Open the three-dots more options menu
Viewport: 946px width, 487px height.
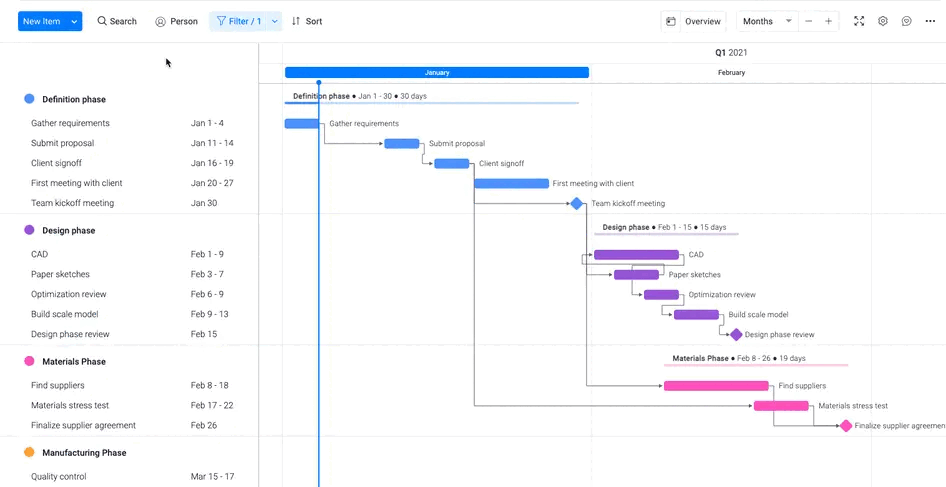coord(931,21)
